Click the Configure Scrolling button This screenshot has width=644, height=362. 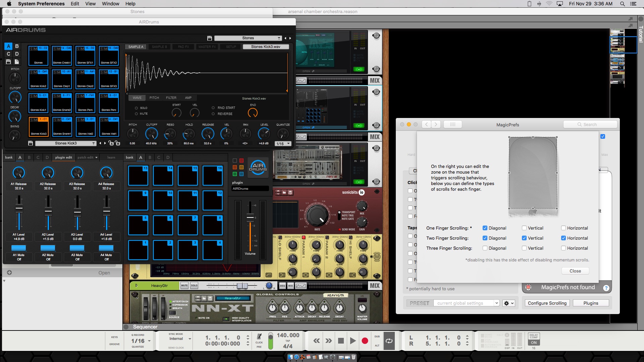pyautogui.click(x=547, y=303)
